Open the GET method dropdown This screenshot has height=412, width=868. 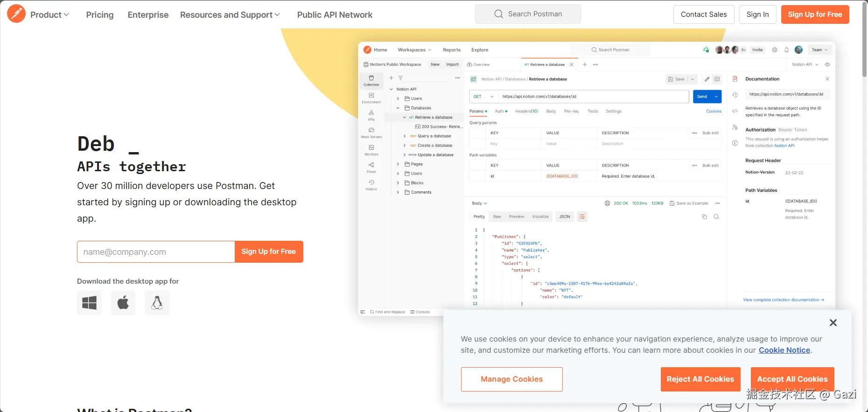coord(483,97)
